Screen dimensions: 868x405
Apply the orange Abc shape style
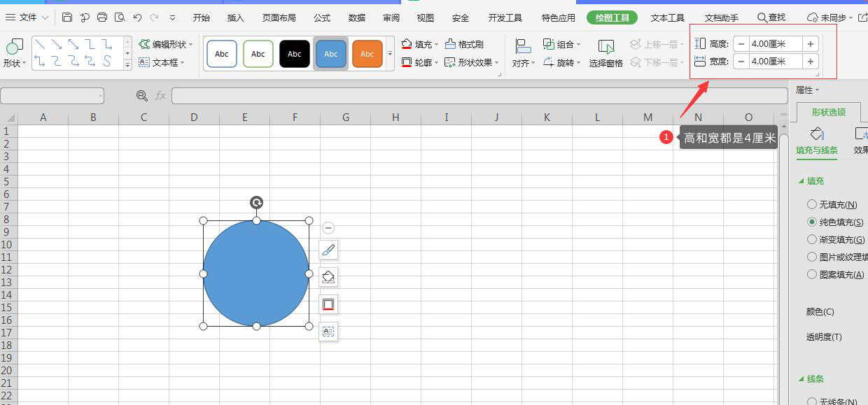point(367,54)
